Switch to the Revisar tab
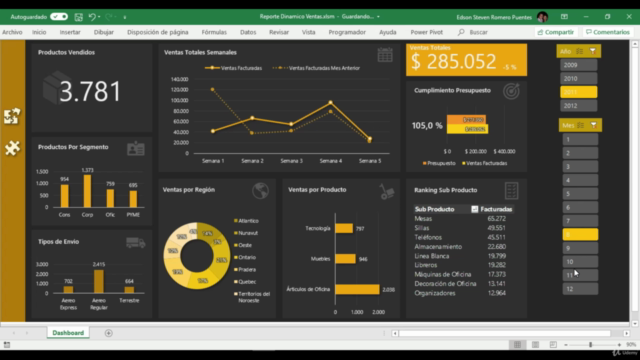The width and height of the screenshot is (640, 360). pyautogui.click(x=279, y=32)
